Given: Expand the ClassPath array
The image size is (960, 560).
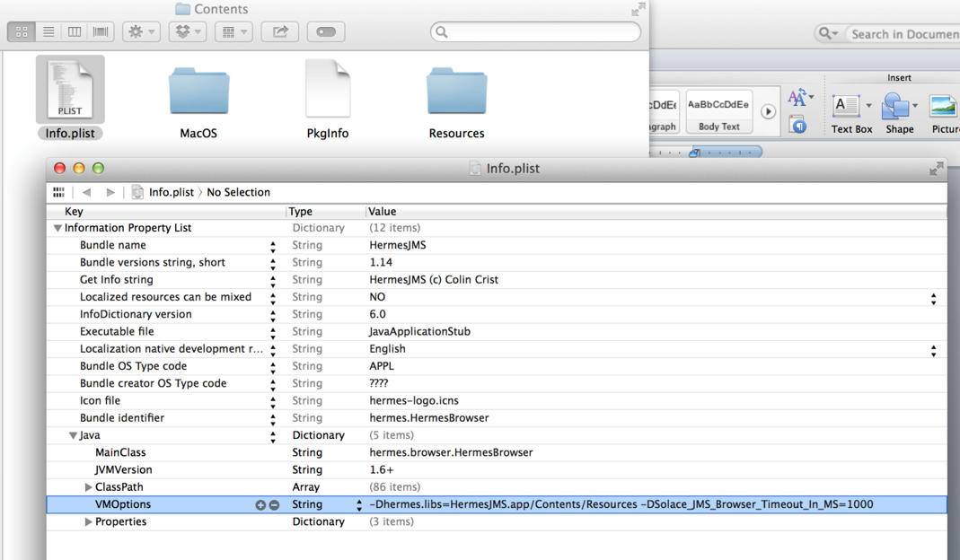Looking at the screenshot, I should pos(88,487).
